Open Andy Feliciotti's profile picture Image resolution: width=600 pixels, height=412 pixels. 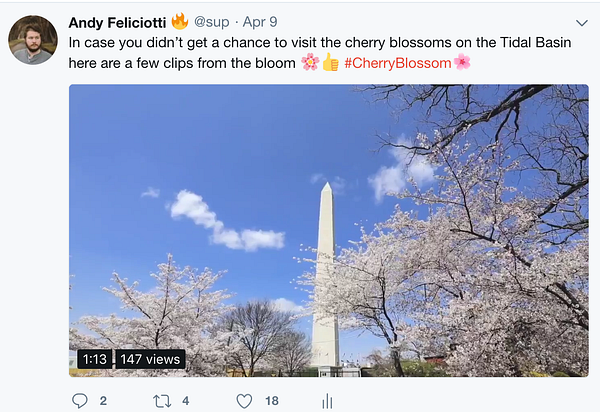[33, 40]
